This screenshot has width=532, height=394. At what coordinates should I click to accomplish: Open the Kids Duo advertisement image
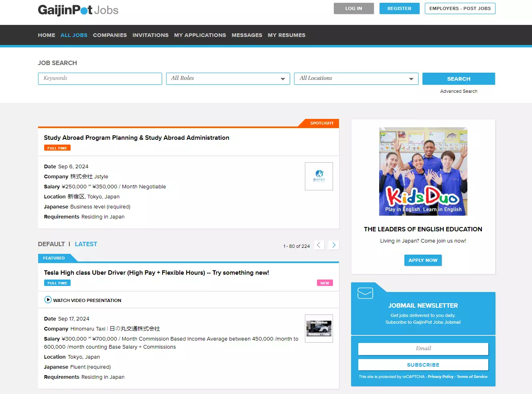423,171
